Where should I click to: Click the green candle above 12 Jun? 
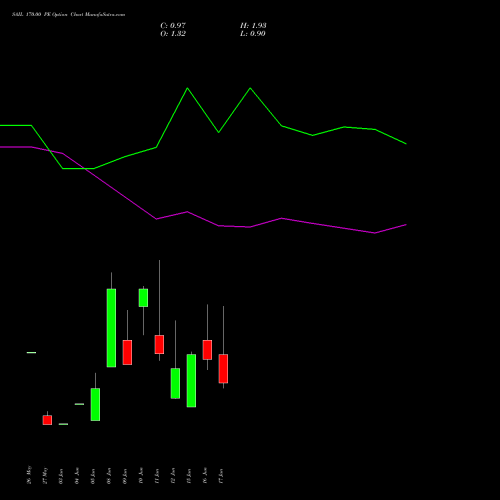pos(175,383)
